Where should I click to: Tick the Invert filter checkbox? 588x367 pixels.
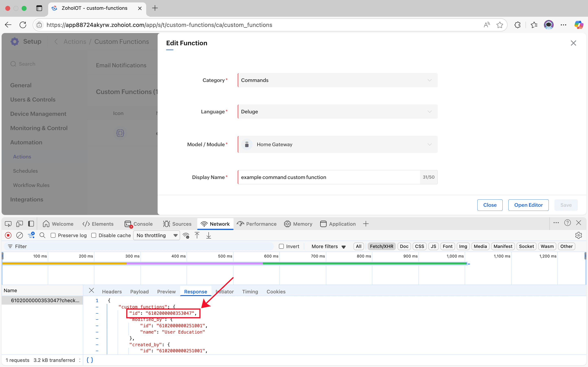coord(281,246)
